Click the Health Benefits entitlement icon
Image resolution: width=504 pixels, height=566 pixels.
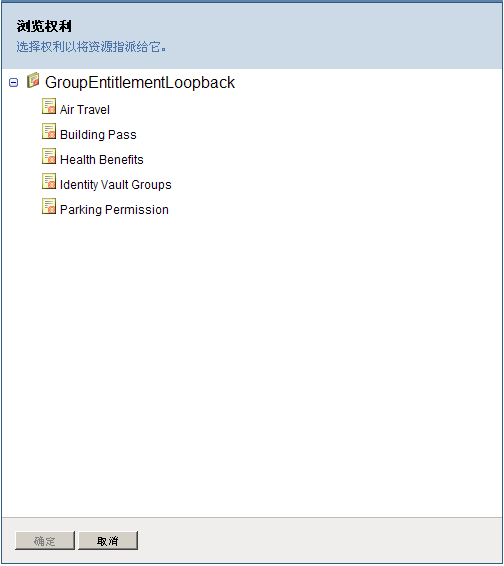(49, 156)
